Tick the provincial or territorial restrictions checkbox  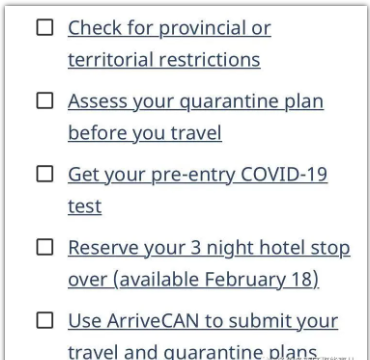click(45, 27)
